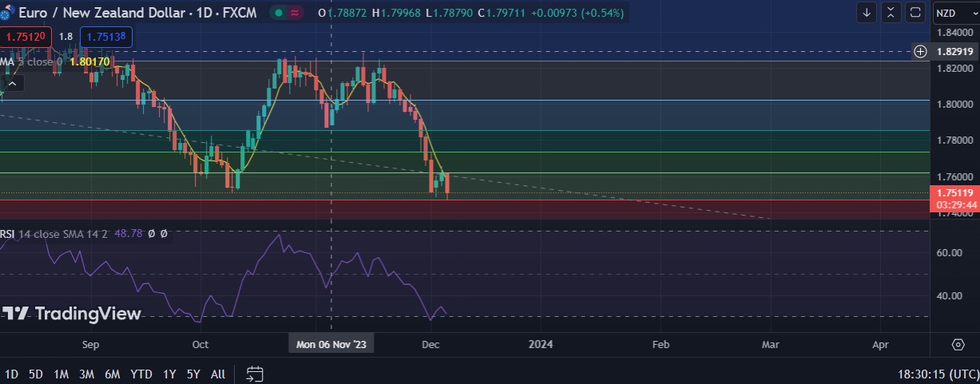The height and width of the screenshot is (384, 980).
Task: Select the All time range
Action: click(218, 373)
